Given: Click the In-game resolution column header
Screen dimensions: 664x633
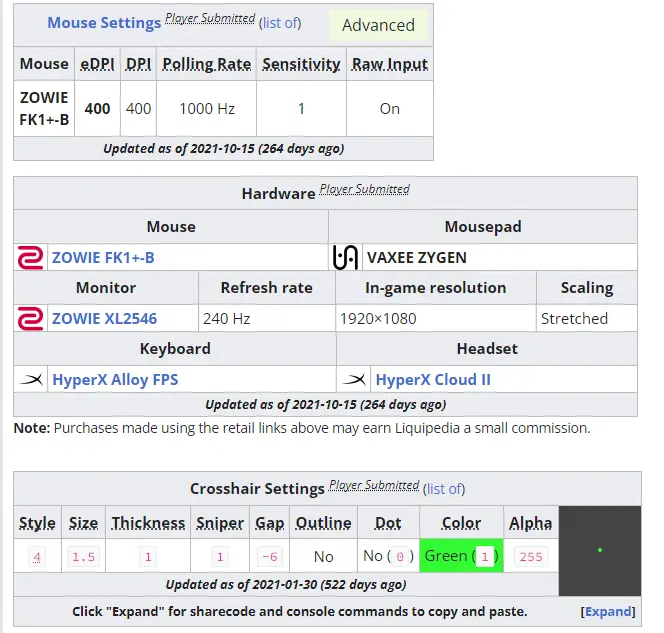Looking at the screenshot, I should (x=436, y=288).
